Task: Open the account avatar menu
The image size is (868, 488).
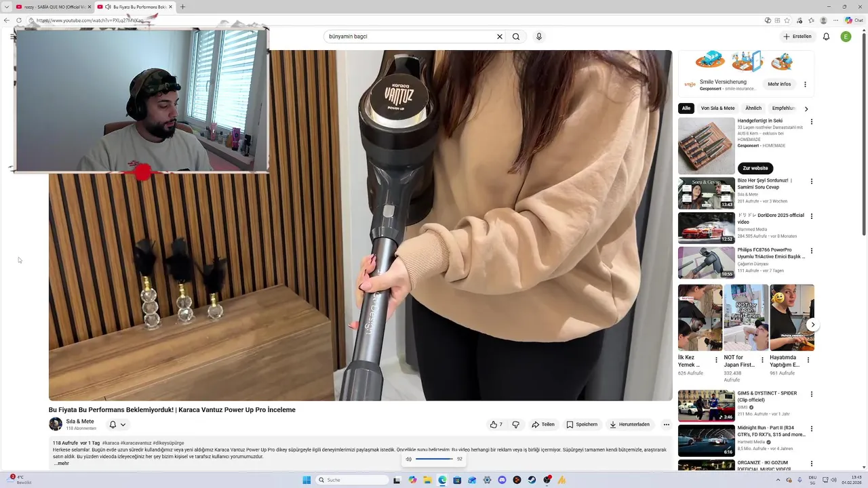Action: click(846, 37)
